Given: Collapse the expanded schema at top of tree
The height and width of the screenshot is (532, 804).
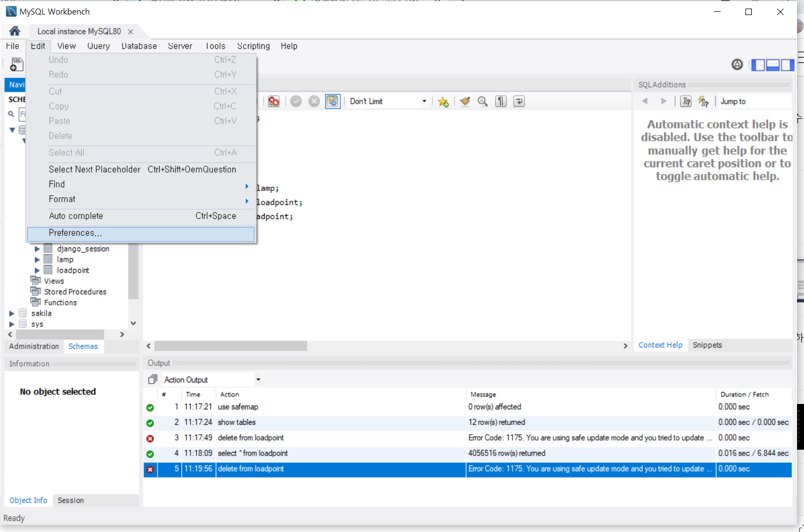Looking at the screenshot, I should click(x=12, y=130).
